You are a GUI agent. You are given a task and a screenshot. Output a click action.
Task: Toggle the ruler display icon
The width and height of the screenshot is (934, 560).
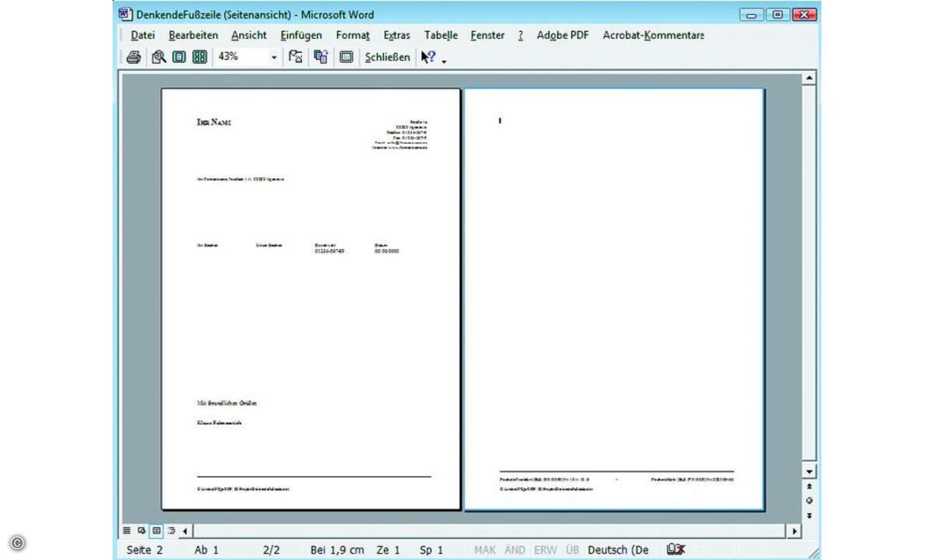tap(296, 57)
